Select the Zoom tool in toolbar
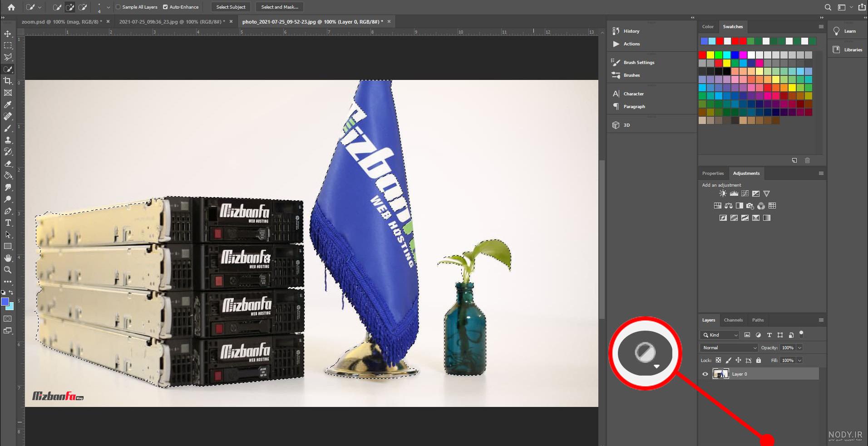 click(x=8, y=270)
